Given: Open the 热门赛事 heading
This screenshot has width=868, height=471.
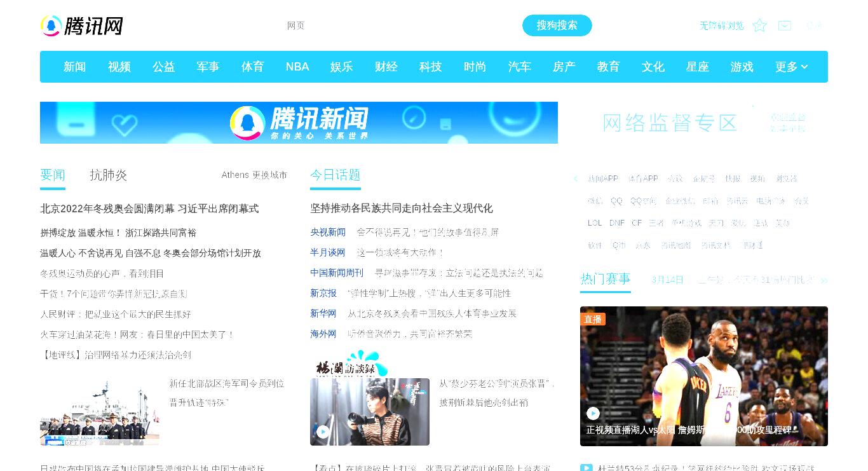Looking at the screenshot, I should [606, 279].
